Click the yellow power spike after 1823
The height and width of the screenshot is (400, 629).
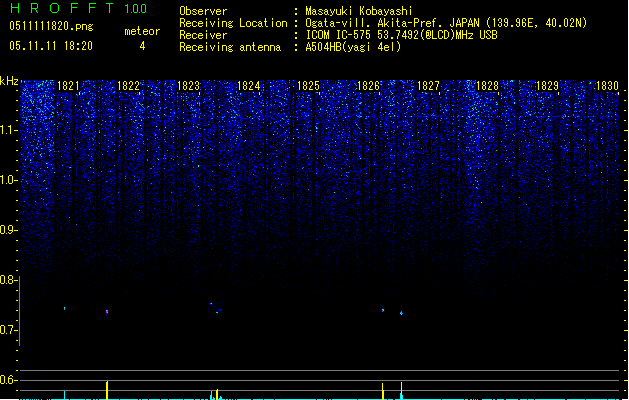pos(217,394)
